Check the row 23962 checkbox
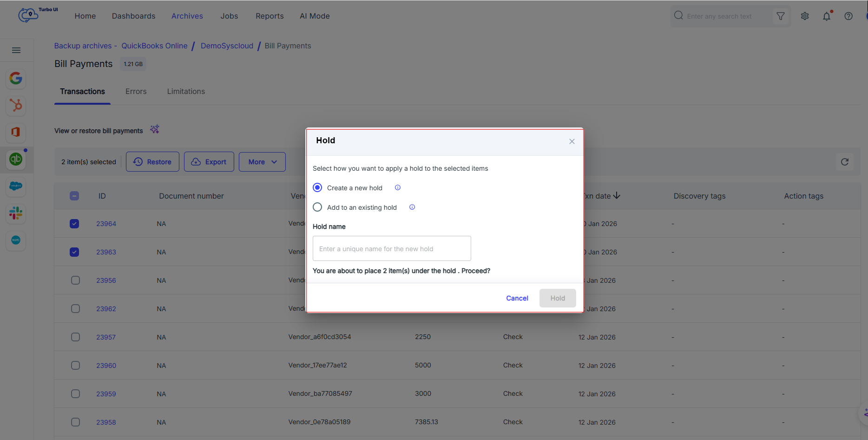The width and height of the screenshot is (868, 440). pos(75,309)
